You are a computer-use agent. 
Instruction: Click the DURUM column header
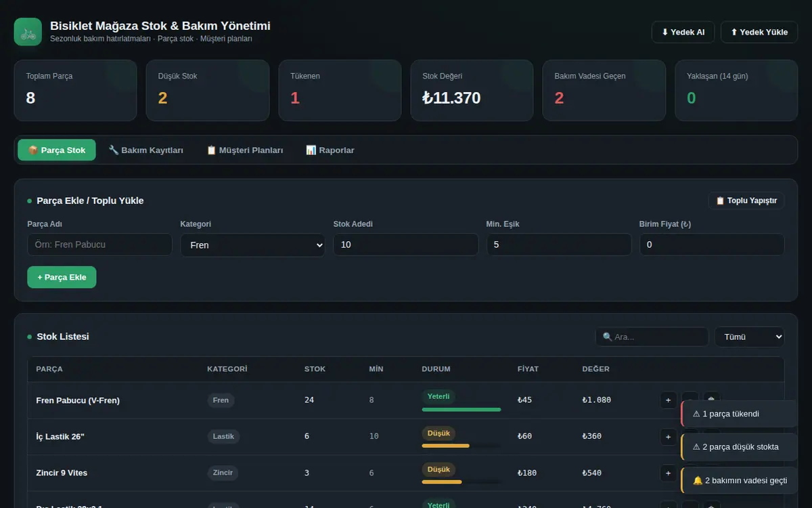coord(436,369)
